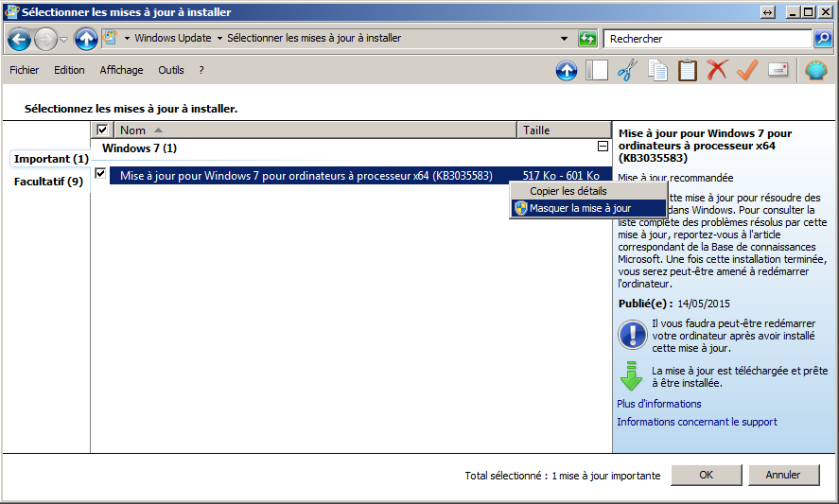Image resolution: width=839 pixels, height=504 pixels.
Task: Open the Edition menu
Action: pyautogui.click(x=69, y=70)
